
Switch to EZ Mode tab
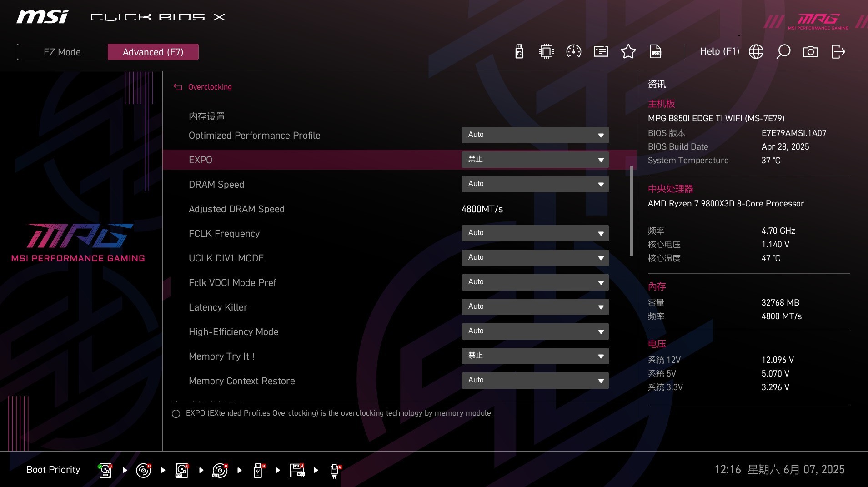pos(62,52)
